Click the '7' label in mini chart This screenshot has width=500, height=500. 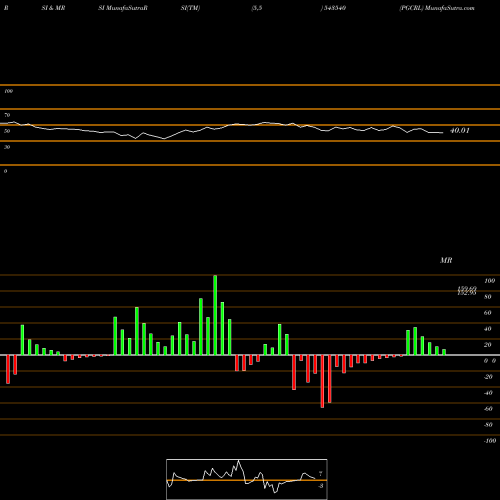[321, 473]
